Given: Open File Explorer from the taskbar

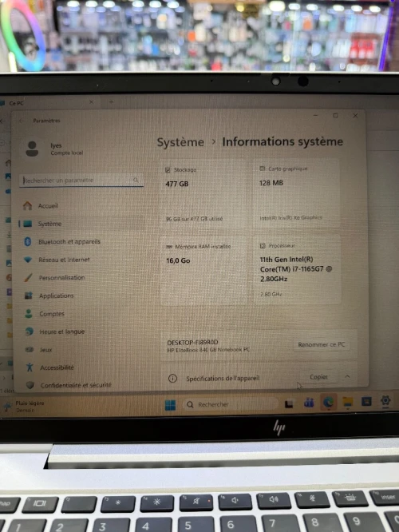Looking at the screenshot, I should (348, 402).
